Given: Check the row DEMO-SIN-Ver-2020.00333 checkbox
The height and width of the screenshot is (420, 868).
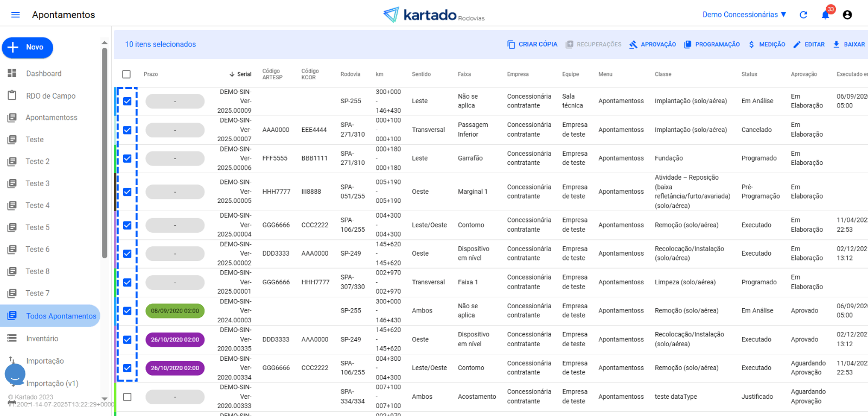Looking at the screenshot, I should pyautogui.click(x=127, y=397).
